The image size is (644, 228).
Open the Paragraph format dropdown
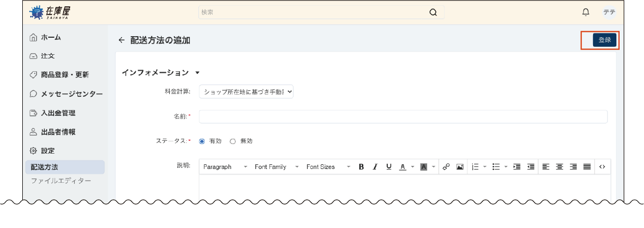(x=225, y=167)
